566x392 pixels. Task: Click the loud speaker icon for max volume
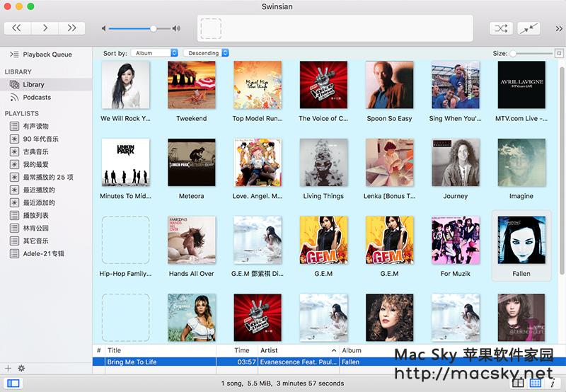176,28
